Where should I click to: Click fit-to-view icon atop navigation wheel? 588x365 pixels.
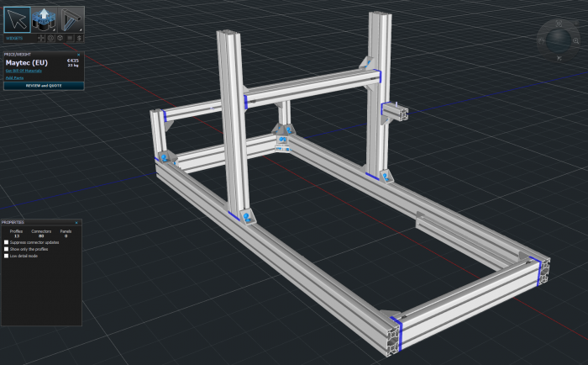(x=559, y=24)
